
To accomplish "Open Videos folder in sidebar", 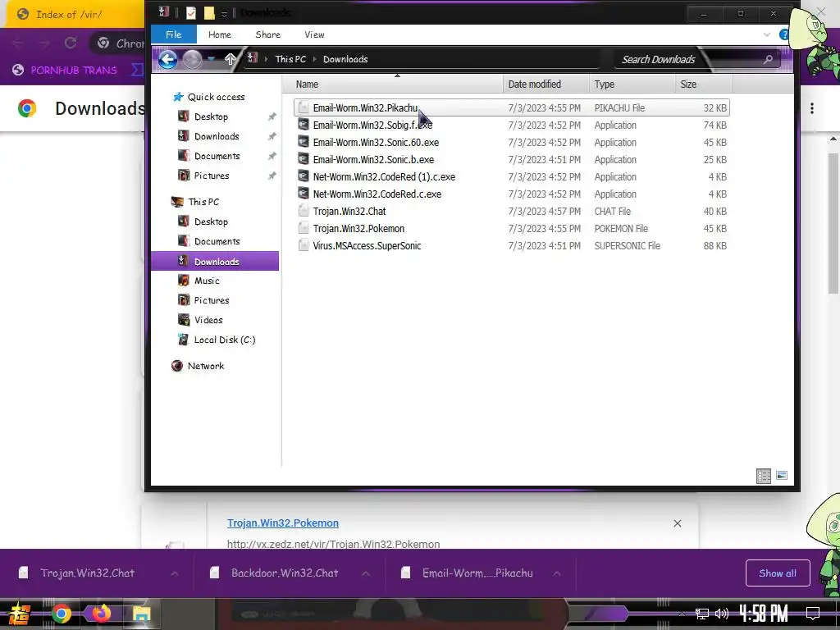I will (200, 320).
